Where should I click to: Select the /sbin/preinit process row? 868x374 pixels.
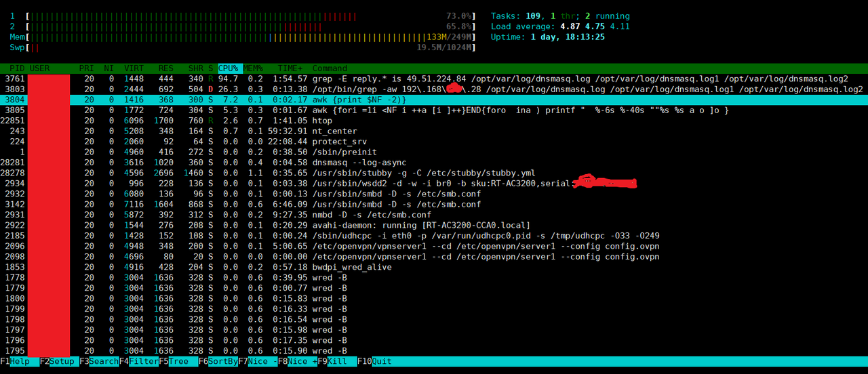click(x=434, y=152)
